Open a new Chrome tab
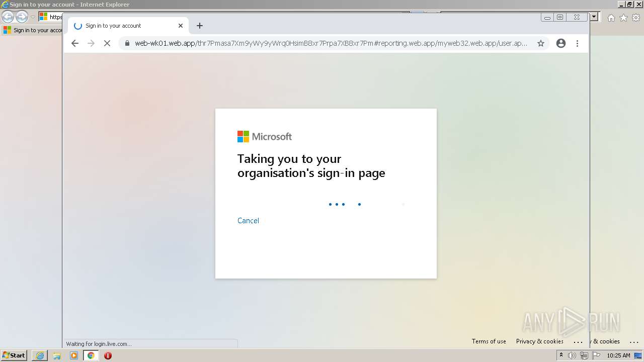644x362 pixels. [x=200, y=26]
